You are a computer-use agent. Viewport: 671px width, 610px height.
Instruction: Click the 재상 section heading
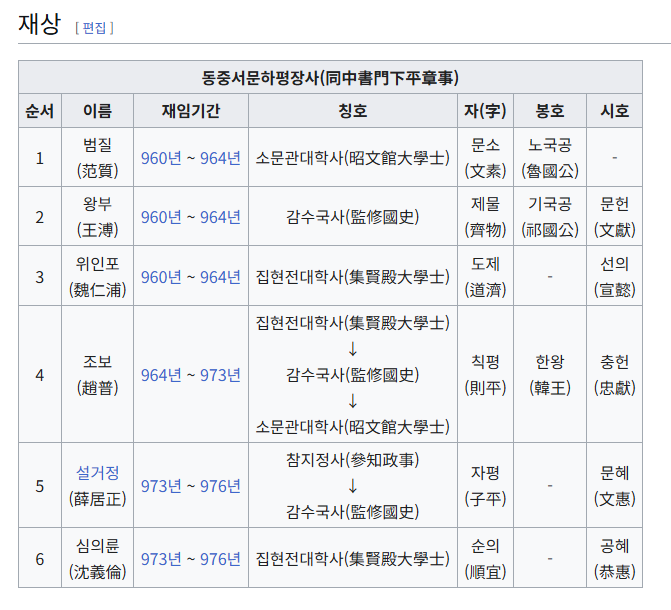[x=41, y=24]
